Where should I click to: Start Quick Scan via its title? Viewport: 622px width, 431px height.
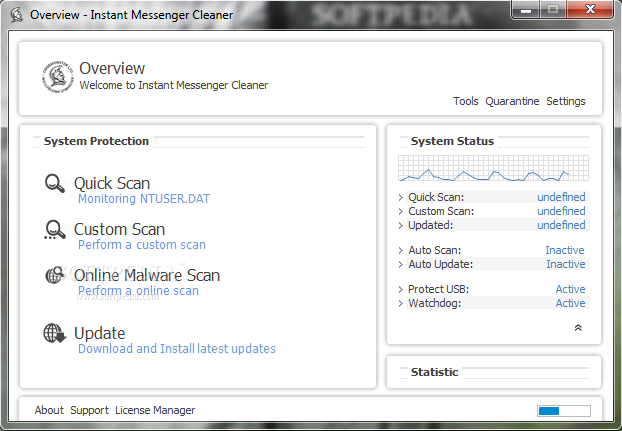pyautogui.click(x=112, y=183)
